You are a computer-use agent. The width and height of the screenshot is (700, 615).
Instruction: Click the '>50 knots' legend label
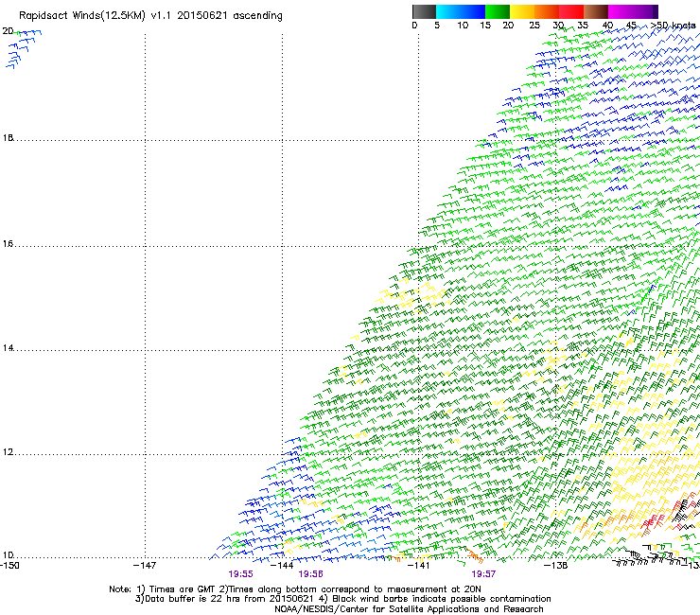pos(673,26)
